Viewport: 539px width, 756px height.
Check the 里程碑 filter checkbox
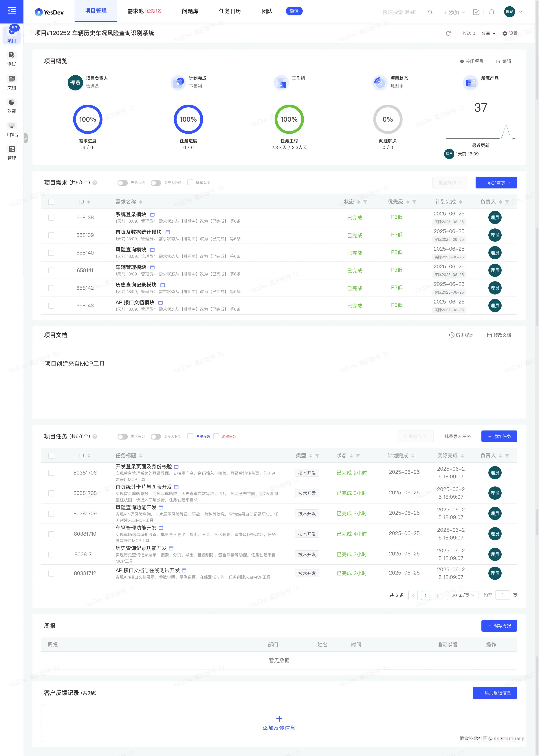click(x=190, y=436)
